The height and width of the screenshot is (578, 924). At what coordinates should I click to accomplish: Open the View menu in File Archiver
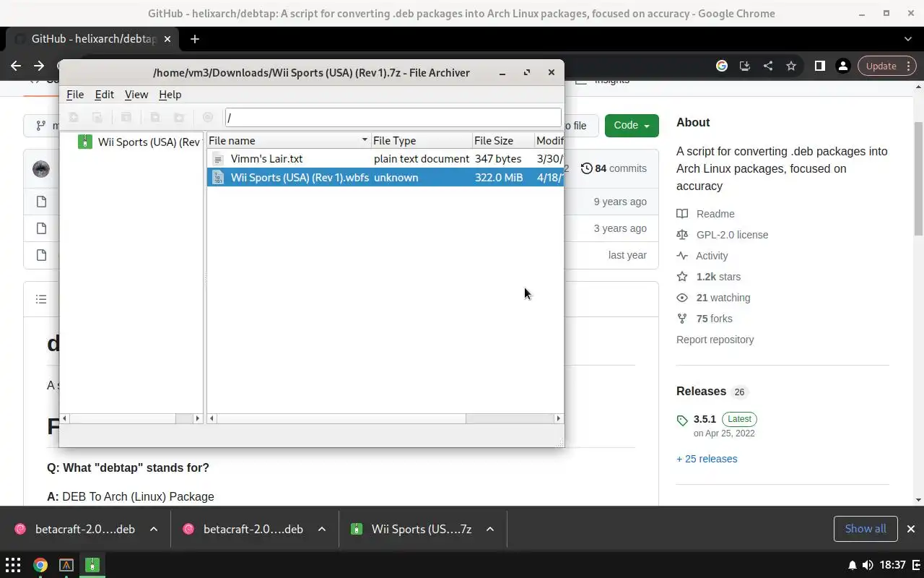point(136,95)
